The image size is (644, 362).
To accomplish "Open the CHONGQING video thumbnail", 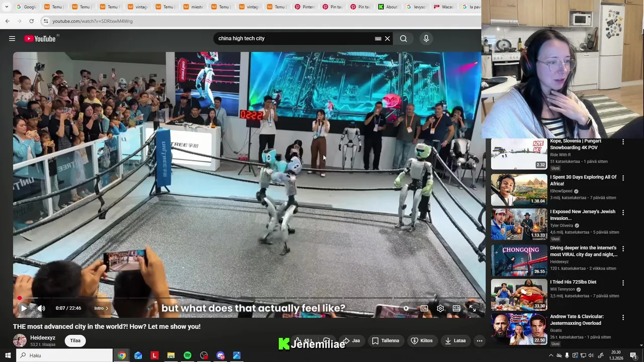I will coord(519,260).
